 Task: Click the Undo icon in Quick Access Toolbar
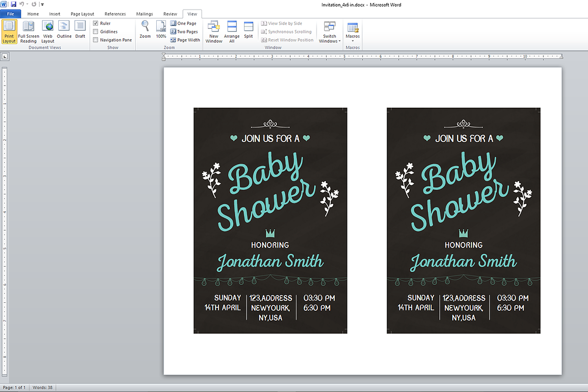point(22,4)
